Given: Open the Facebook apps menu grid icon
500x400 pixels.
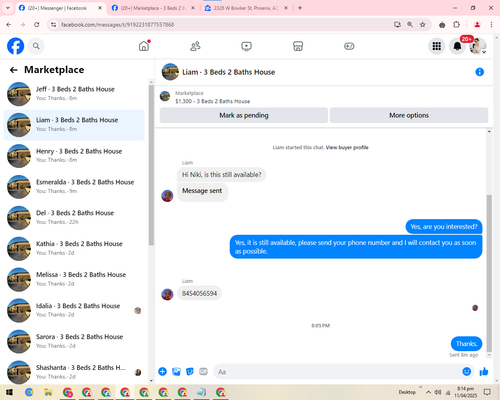Looking at the screenshot, I should [x=437, y=46].
